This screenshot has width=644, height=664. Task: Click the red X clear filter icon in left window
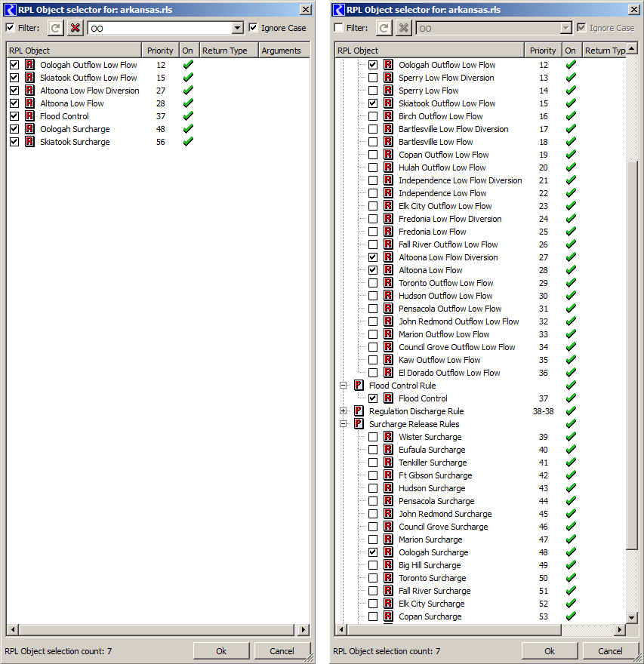[75, 28]
